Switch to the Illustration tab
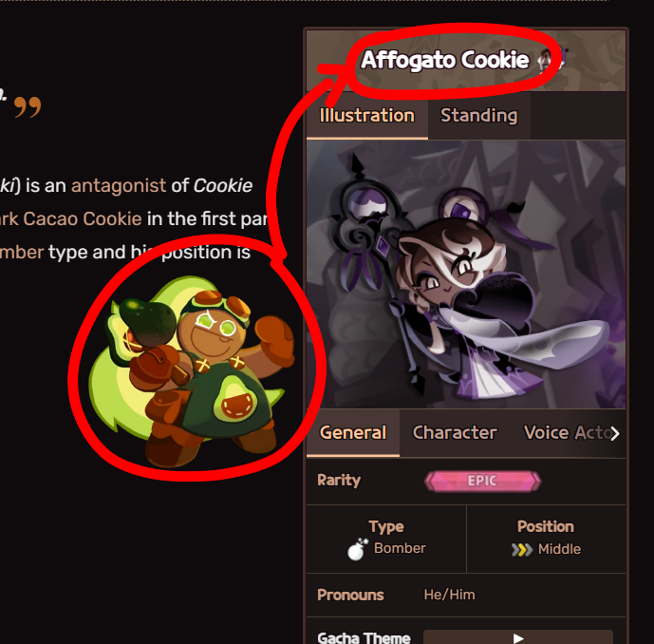The width and height of the screenshot is (654, 644). pos(367,115)
